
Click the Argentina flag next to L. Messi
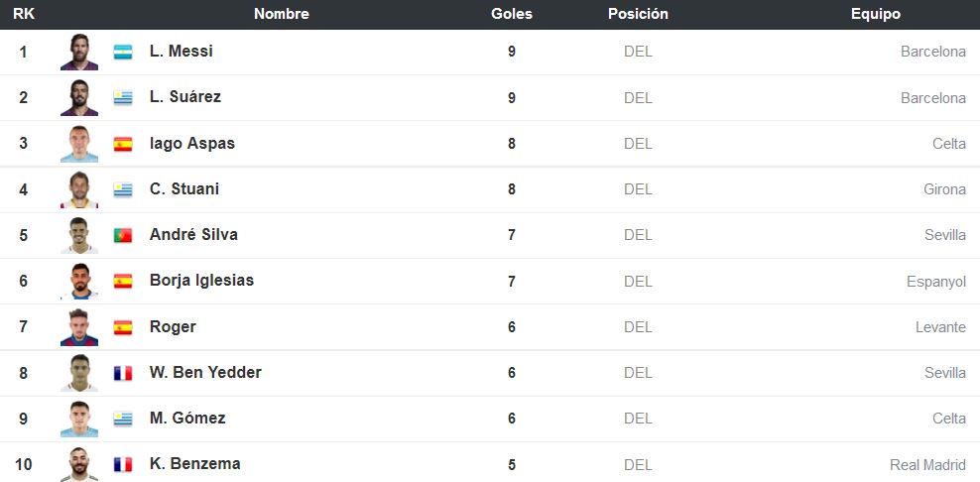[x=123, y=52]
